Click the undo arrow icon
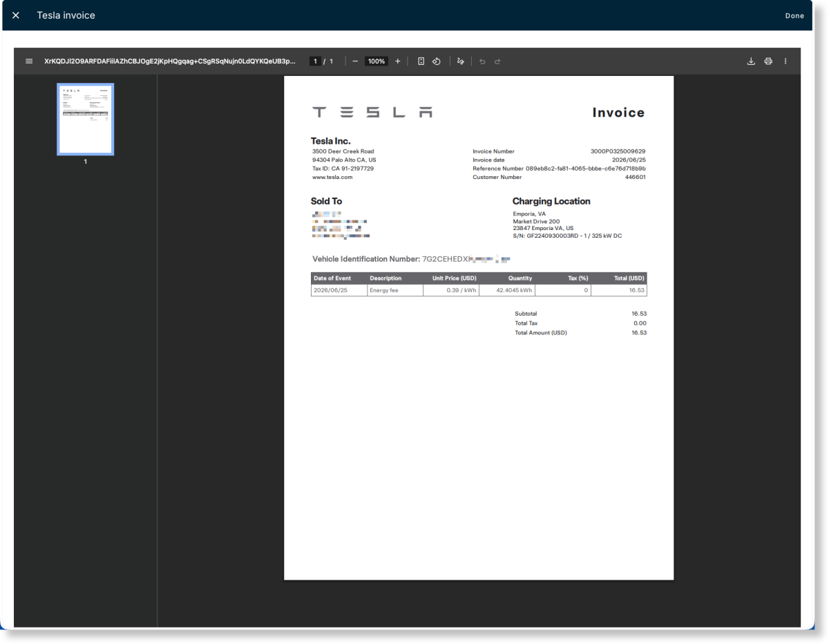The height and width of the screenshot is (644, 829). click(x=482, y=61)
